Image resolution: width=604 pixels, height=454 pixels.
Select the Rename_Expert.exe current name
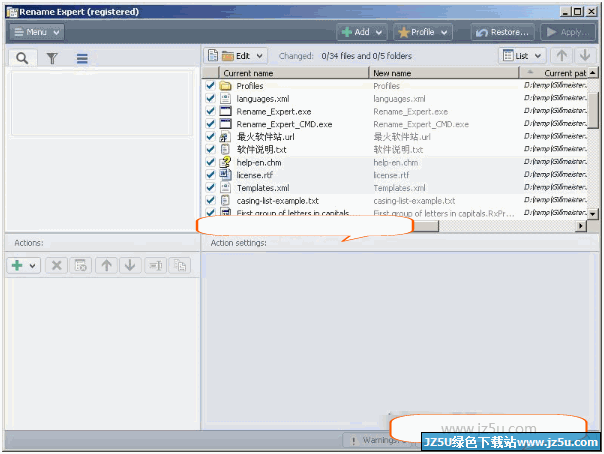274,112
